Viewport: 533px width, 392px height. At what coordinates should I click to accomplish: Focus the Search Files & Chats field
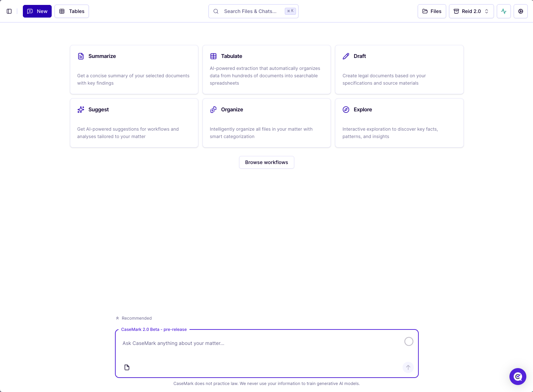pos(250,11)
